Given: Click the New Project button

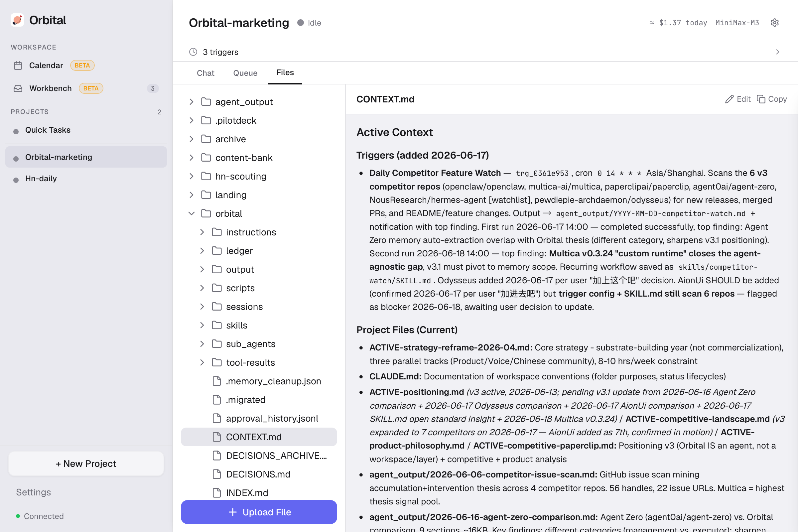Looking at the screenshot, I should click(x=86, y=464).
